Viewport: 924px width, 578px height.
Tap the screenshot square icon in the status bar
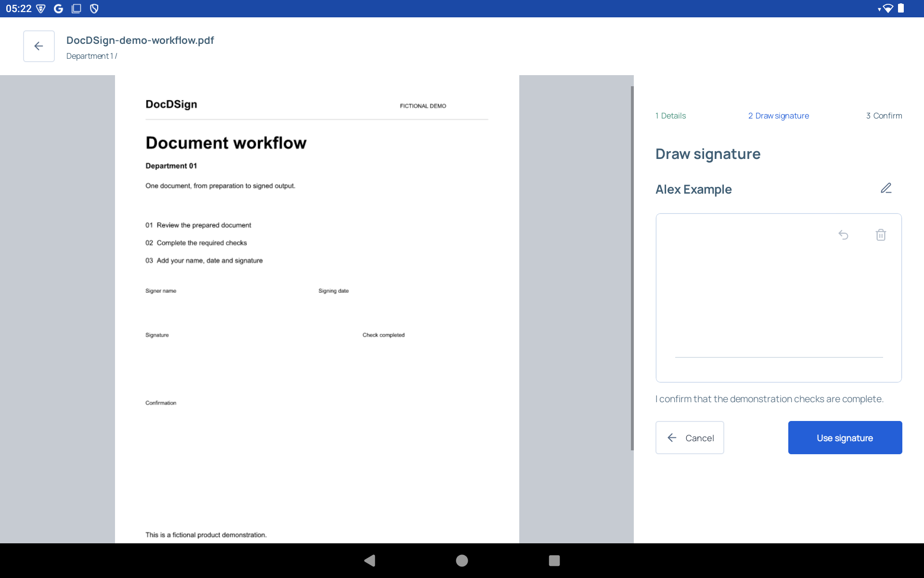tap(76, 9)
